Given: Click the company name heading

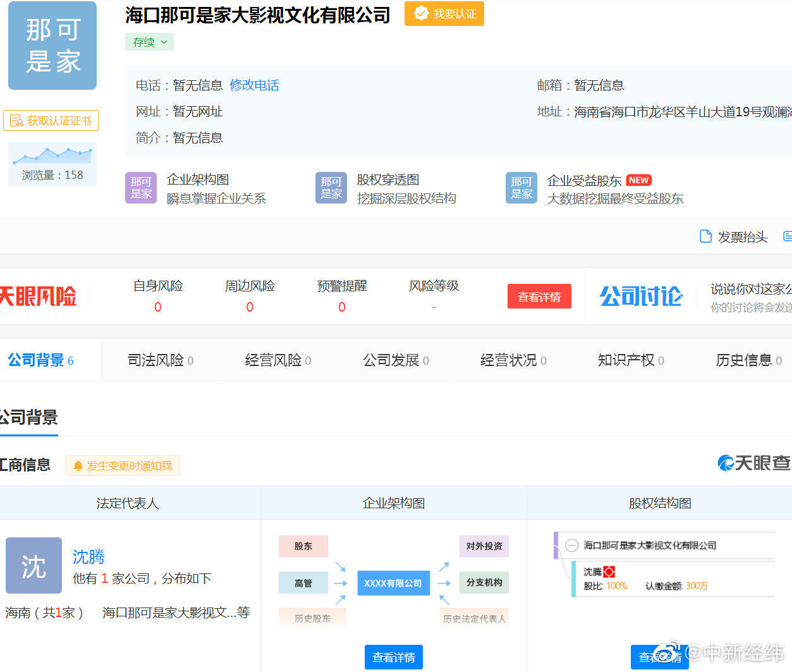Looking at the screenshot, I should click(x=258, y=15).
